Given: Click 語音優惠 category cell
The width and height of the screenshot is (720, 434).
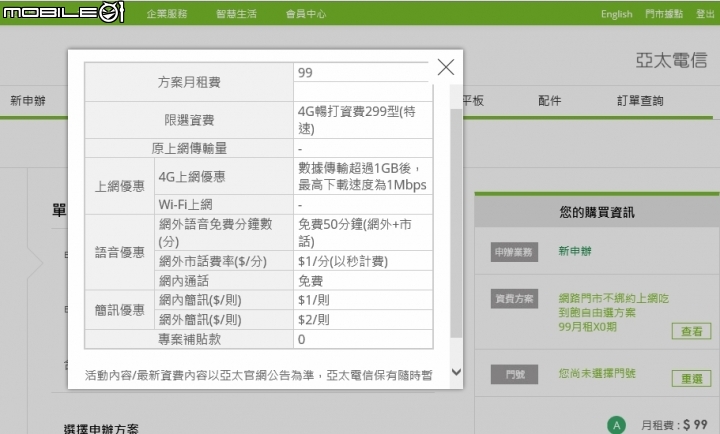Looking at the screenshot, I should [x=119, y=252].
